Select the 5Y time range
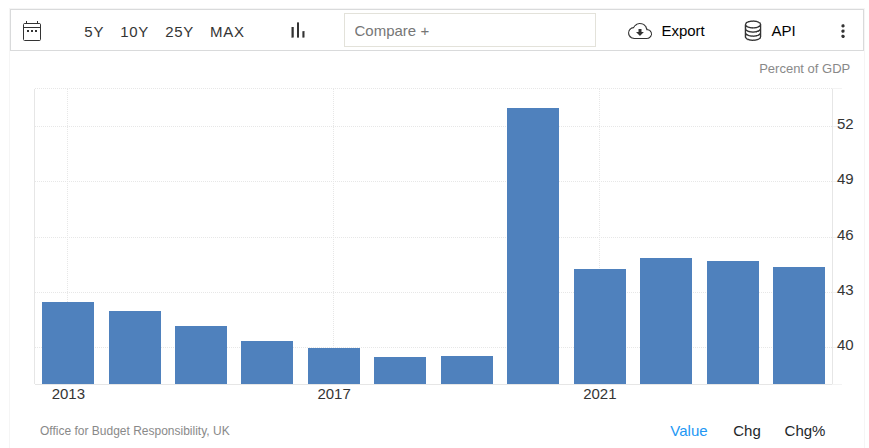Screen dimensions: 869x448 (x=94, y=32)
